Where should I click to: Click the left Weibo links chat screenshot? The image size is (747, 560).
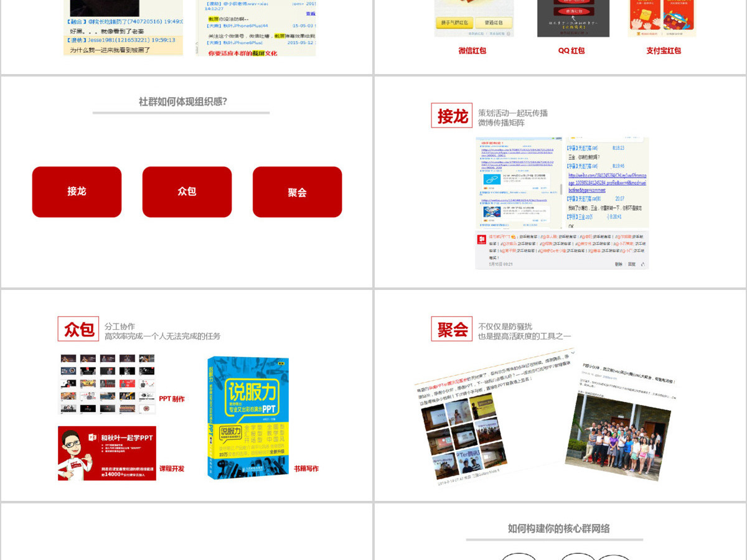(520, 183)
